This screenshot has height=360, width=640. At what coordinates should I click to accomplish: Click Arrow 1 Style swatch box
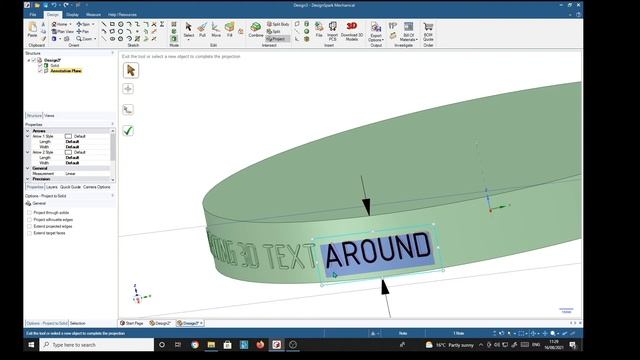68,136
